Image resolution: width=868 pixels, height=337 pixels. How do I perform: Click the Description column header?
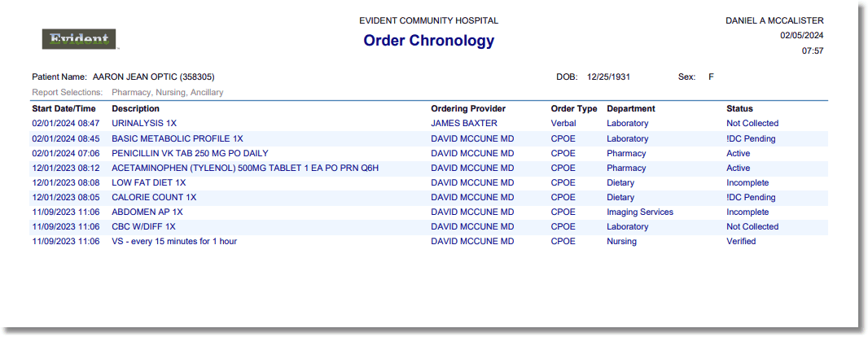[135, 108]
